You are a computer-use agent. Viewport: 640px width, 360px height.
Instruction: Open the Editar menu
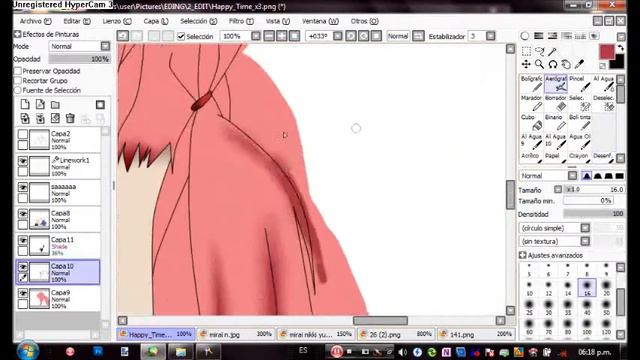[77, 21]
